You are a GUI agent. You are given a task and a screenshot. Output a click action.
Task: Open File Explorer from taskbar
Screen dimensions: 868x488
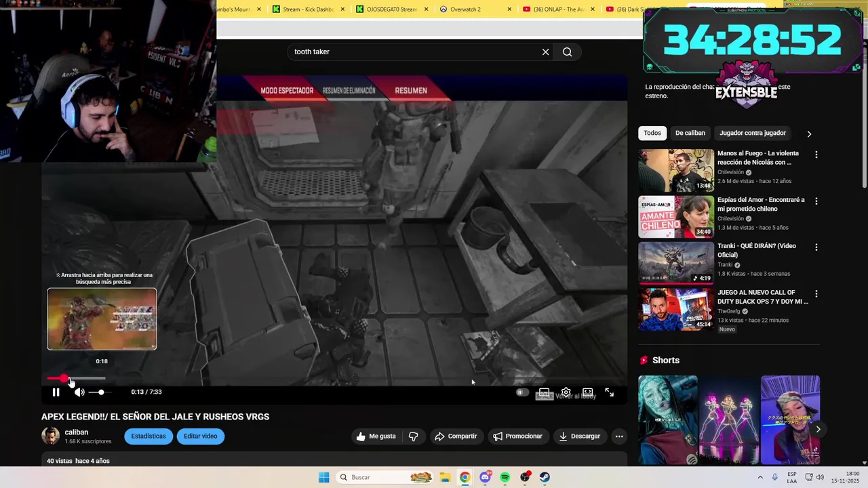444,477
